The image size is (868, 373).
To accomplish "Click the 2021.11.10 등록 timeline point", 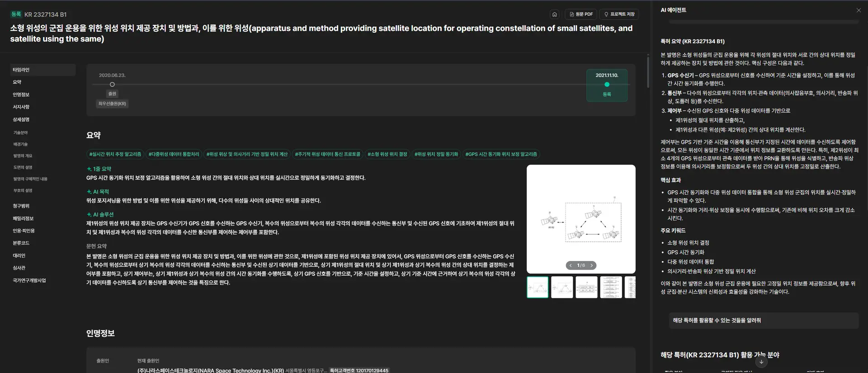I will point(607,85).
